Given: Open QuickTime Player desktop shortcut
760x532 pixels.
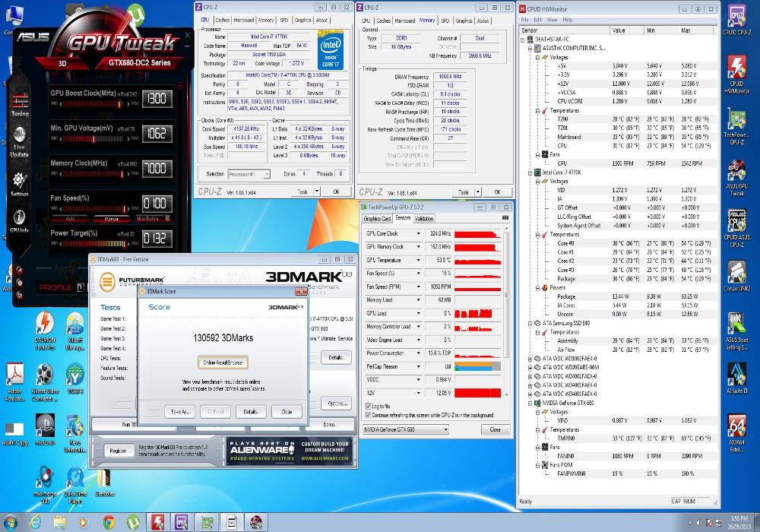Looking at the screenshot, I should click(75, 485).
